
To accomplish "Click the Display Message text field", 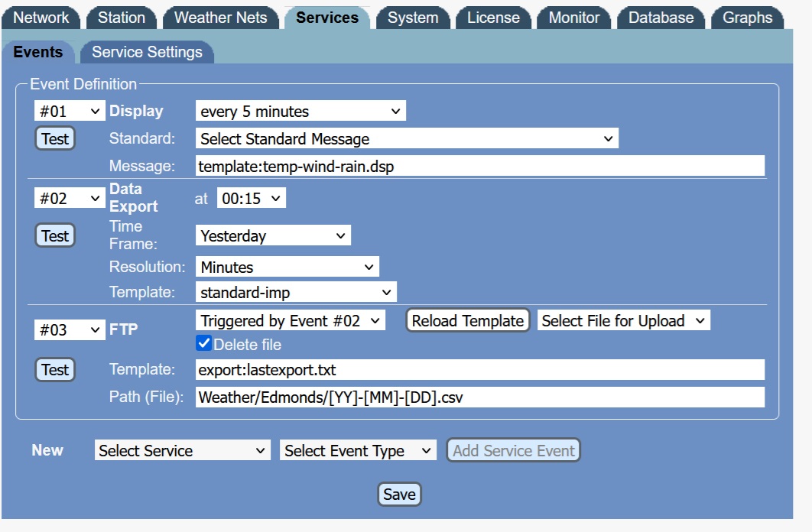I will (479, 166).
